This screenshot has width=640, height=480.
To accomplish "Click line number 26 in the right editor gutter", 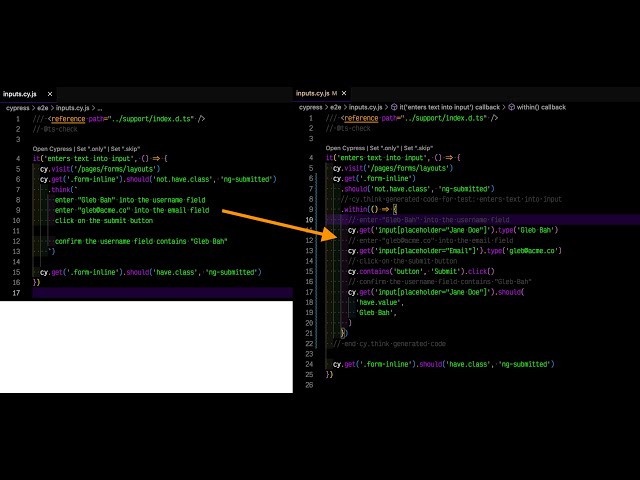I will click(309, 384).
